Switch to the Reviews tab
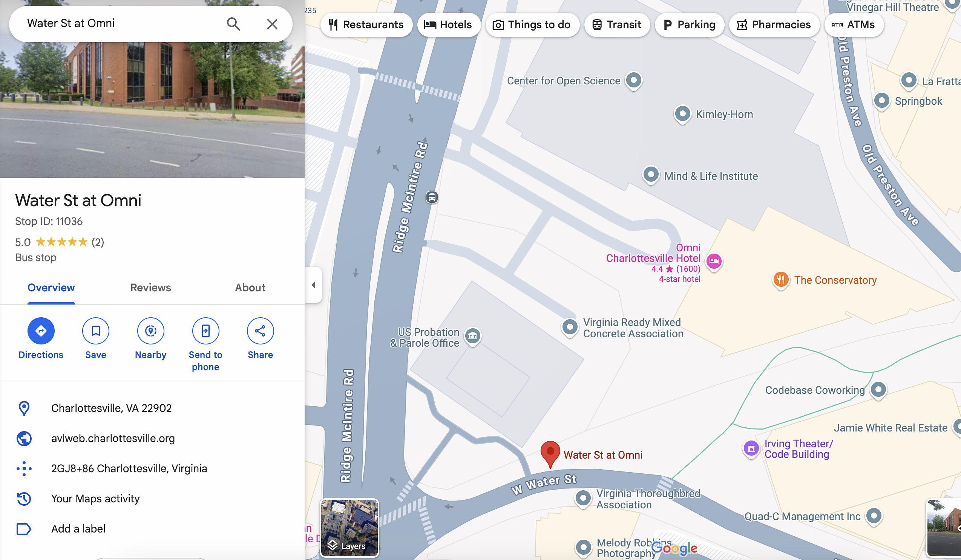The height and width of the screenshot is (560, 961). click(x=151, y=288)
